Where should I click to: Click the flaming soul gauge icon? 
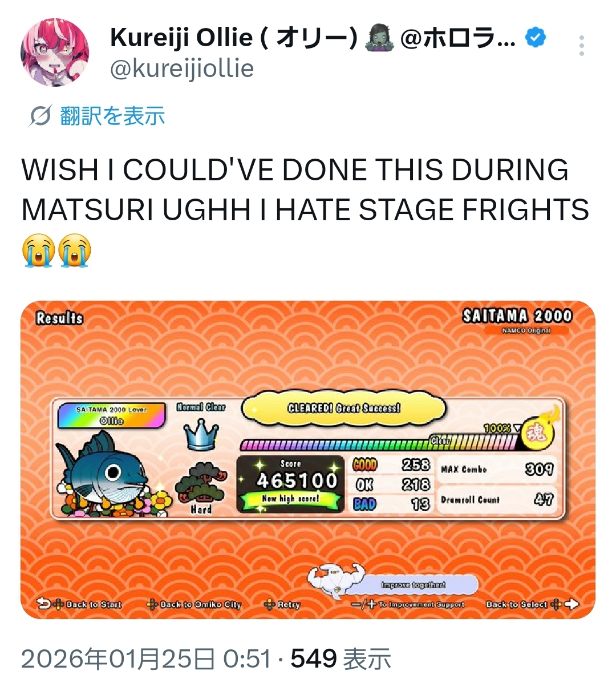pos(538,430)
